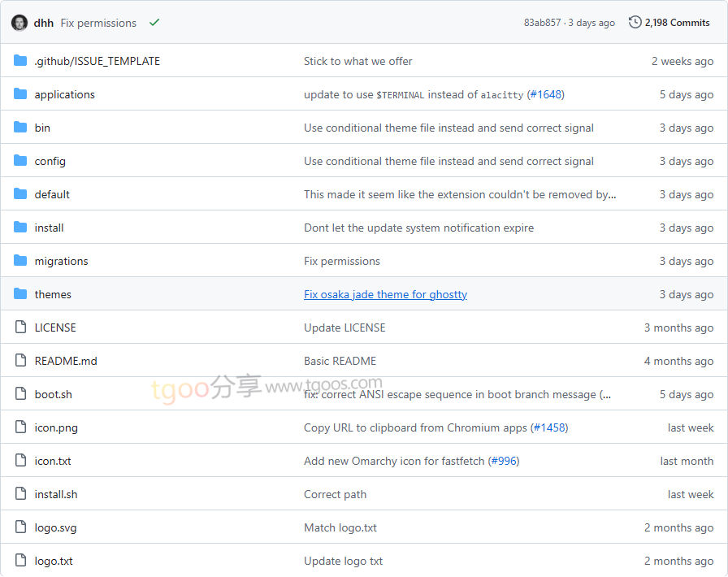This screenshot has height=577, width=728.
Task: Click the file icon beside logo.svg
Action: tap(20, 527)
